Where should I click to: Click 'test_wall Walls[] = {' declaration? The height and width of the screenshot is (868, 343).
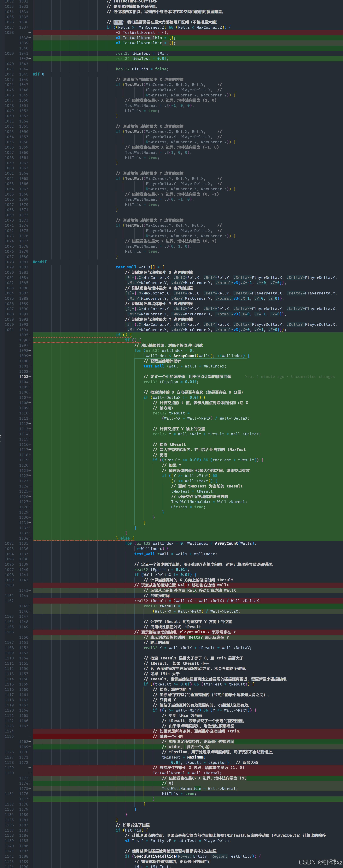140,267
